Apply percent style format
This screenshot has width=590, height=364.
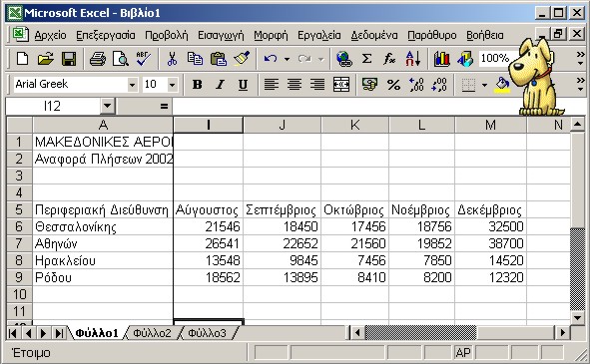click(x=393, y=85)
